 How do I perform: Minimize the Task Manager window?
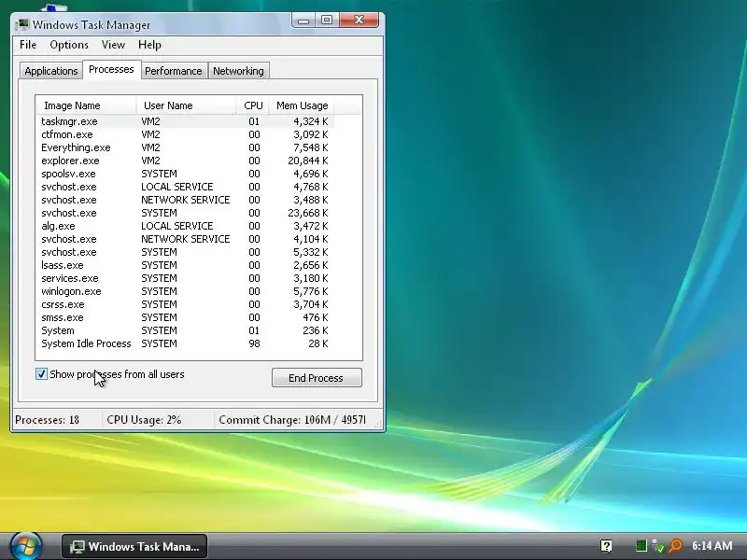303,21
